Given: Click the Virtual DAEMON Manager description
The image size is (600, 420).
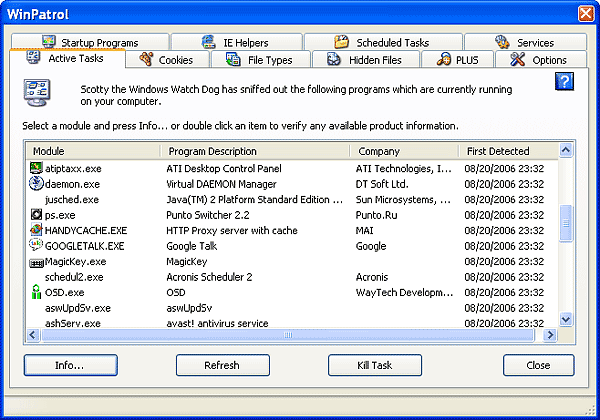Looking at the screenshot, I should (x=221, y=184).
